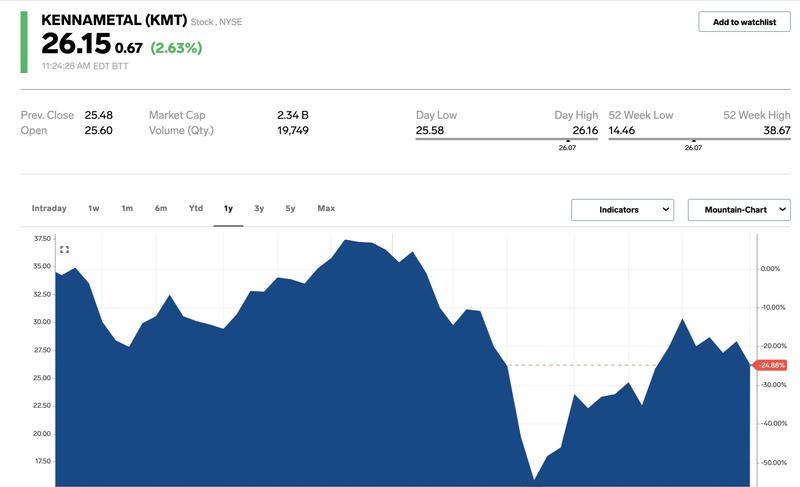
Task: Click the 52 Week High label
Action: 757,115
